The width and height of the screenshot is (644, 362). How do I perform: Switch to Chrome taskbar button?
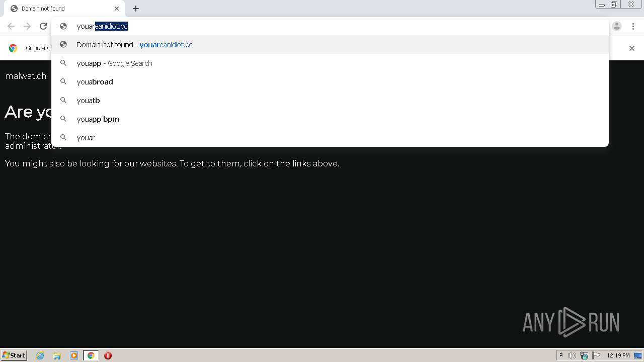[91, 355]
